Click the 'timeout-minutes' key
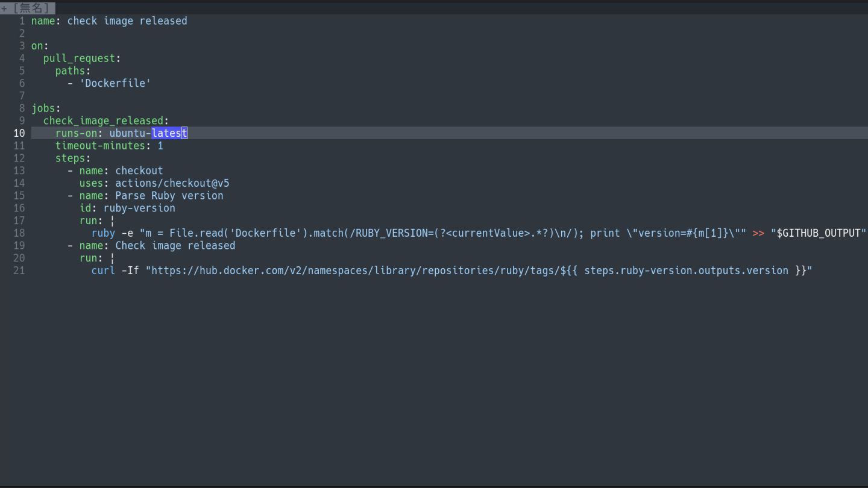This screenshot has width=868, height=488. 100,146
